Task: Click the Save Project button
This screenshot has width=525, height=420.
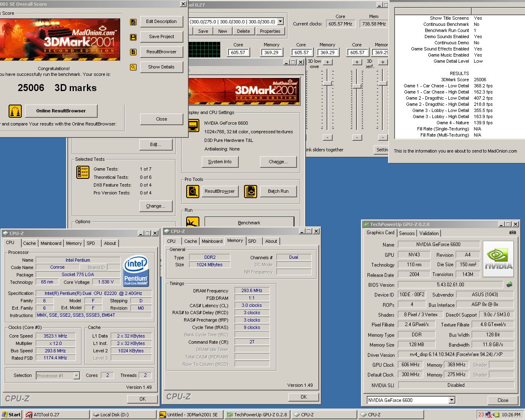Action: tap(162, 37)
